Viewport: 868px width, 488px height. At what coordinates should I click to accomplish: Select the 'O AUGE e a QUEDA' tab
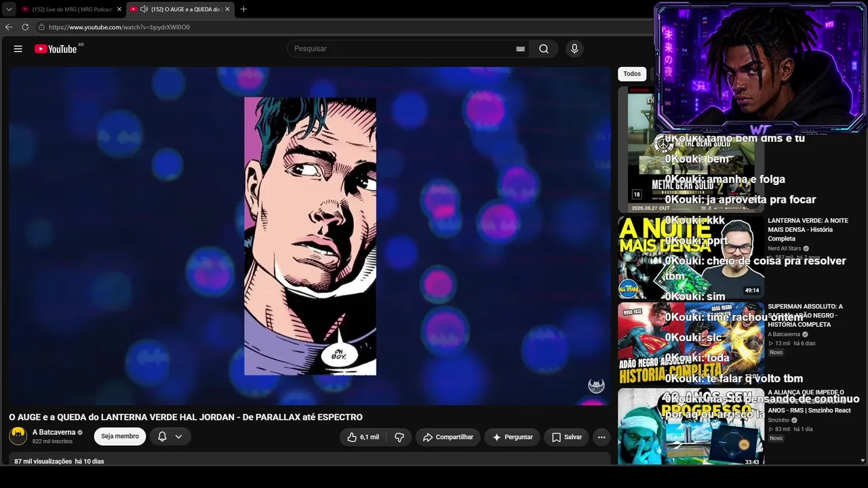[x=180, y=9]
